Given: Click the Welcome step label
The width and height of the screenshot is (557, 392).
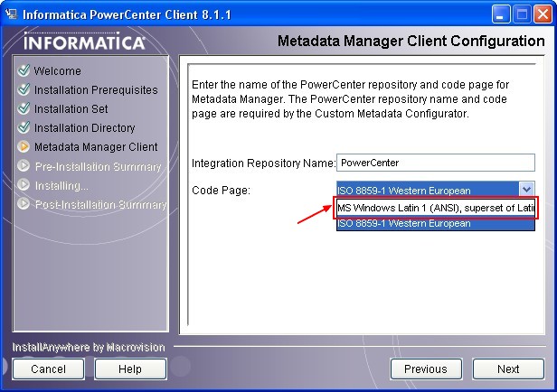Looking at the screenshot, I should coord(58,71).
